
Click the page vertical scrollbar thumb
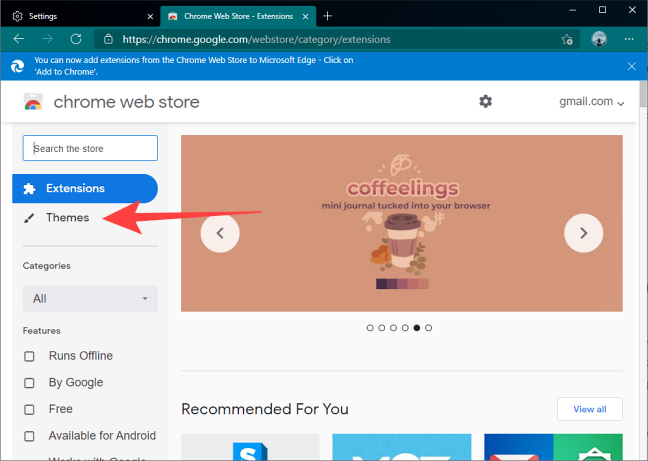click(x=643, y=94)
